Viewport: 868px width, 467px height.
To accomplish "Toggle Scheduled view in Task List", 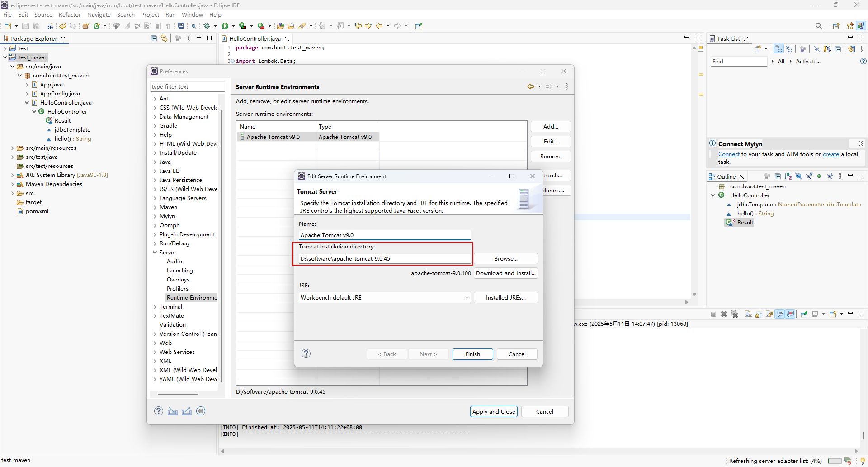I will pyautogui.click(x=789, y=49).
